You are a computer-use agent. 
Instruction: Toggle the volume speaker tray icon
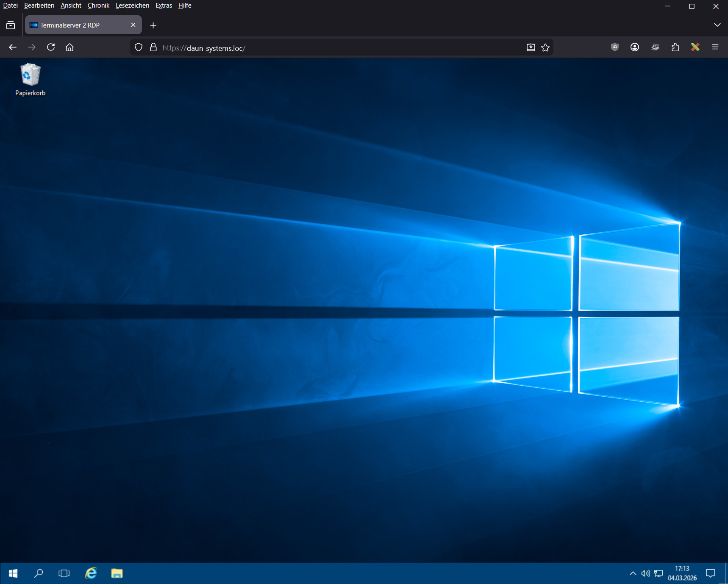coord(645,573)
